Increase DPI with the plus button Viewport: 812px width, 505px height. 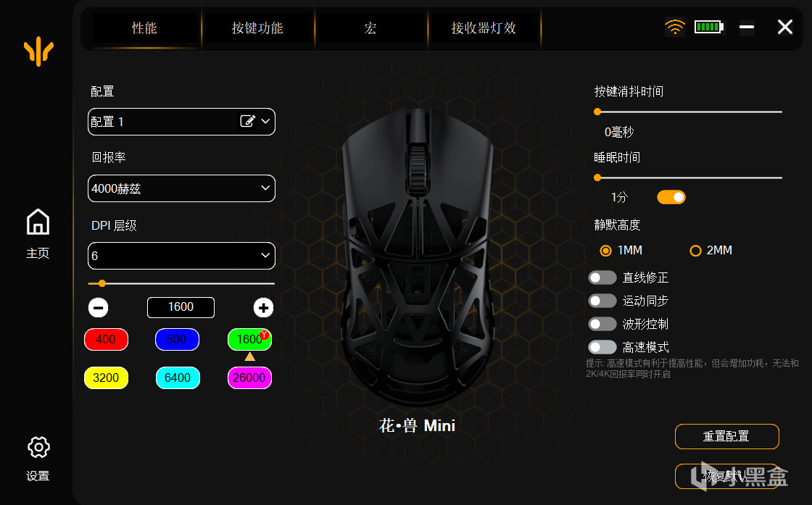pyautogui.click(x=263, y=307)
